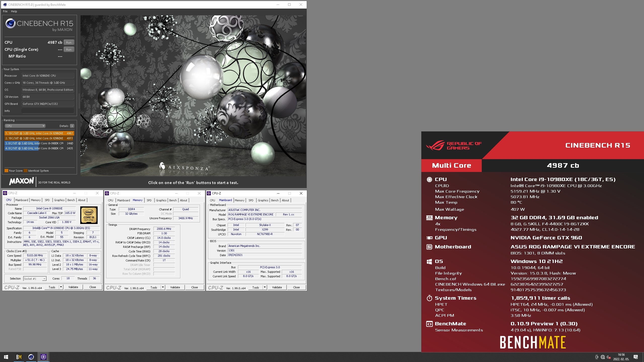This screenshot has height=362, width=644.
Task: Click Mainboard CPU-Z window title icon
Action: (x=209, y=193)
